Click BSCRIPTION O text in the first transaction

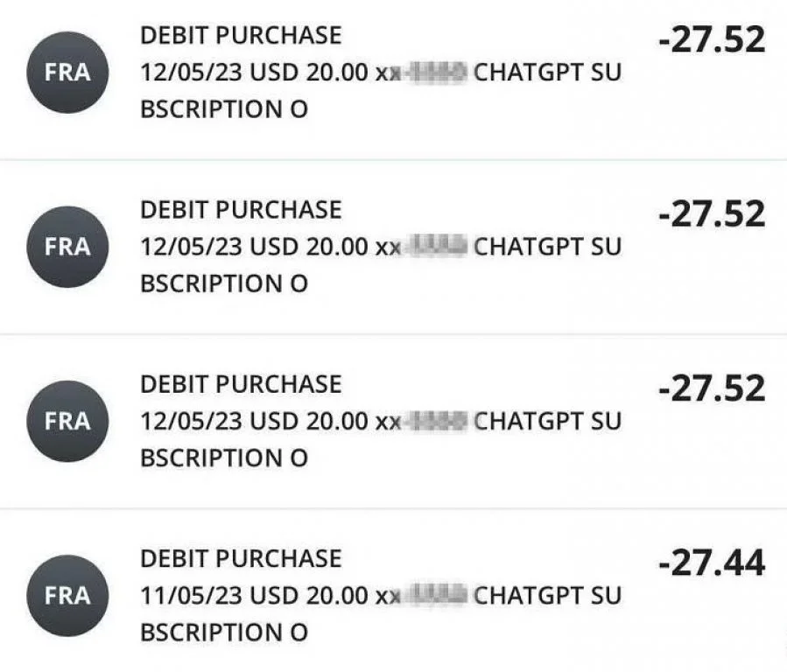pos(224,110)
